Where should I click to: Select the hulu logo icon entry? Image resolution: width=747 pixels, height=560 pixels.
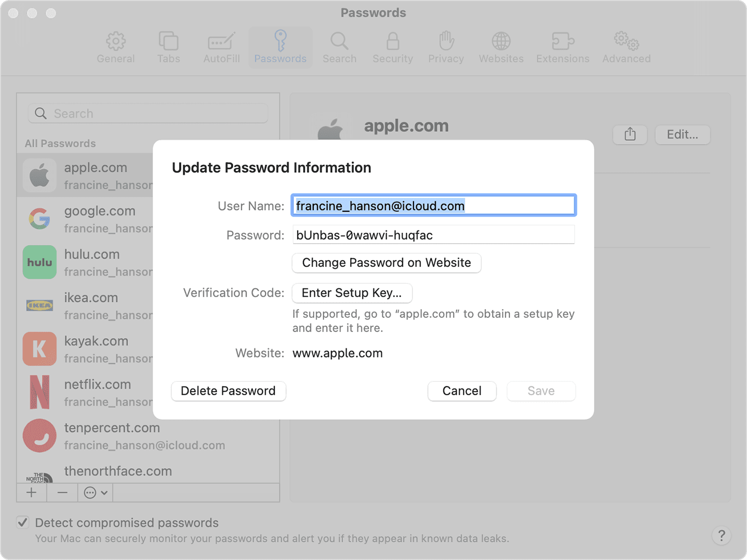coord(39,262)
